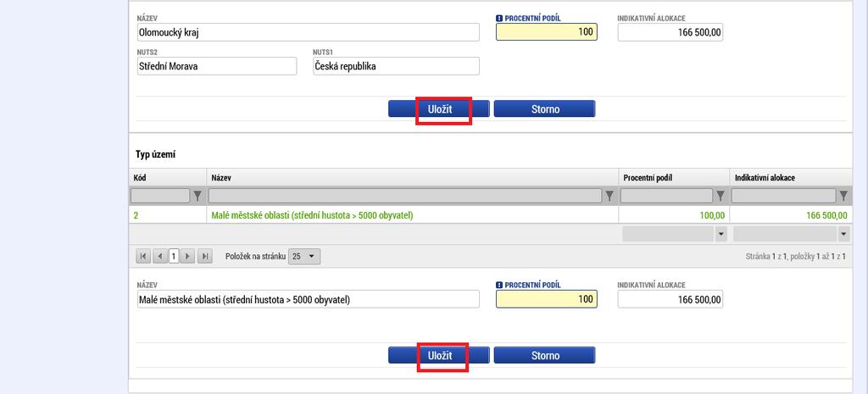Sort table by Indikativní alokace column header

tap(791, 178)
